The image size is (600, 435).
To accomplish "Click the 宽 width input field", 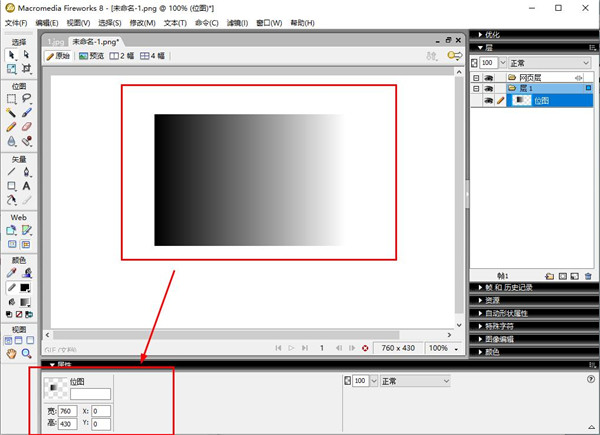I will coord(67,411).
